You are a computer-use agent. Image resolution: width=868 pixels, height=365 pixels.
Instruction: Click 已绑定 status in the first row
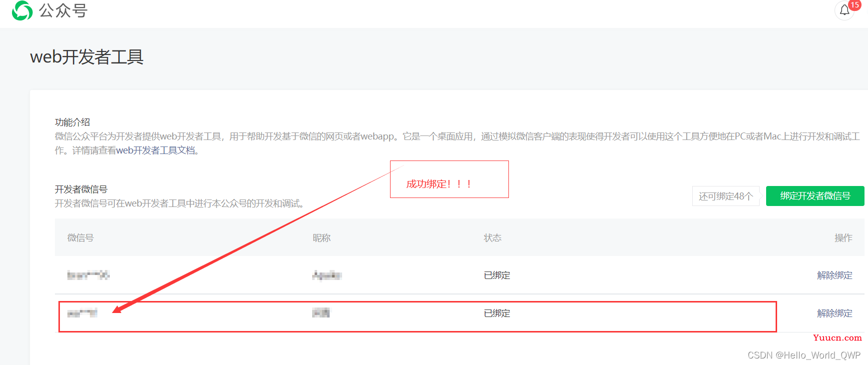497,275
